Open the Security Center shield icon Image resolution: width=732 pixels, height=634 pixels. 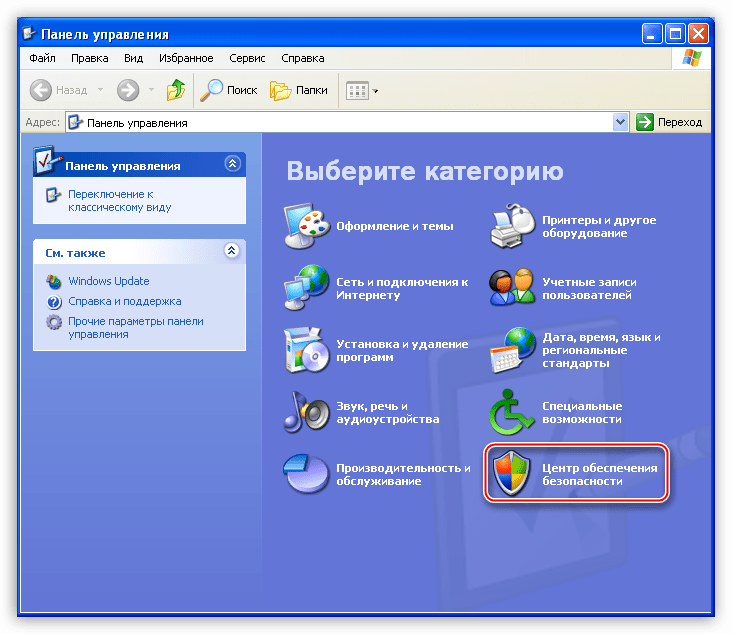[512, 473]
